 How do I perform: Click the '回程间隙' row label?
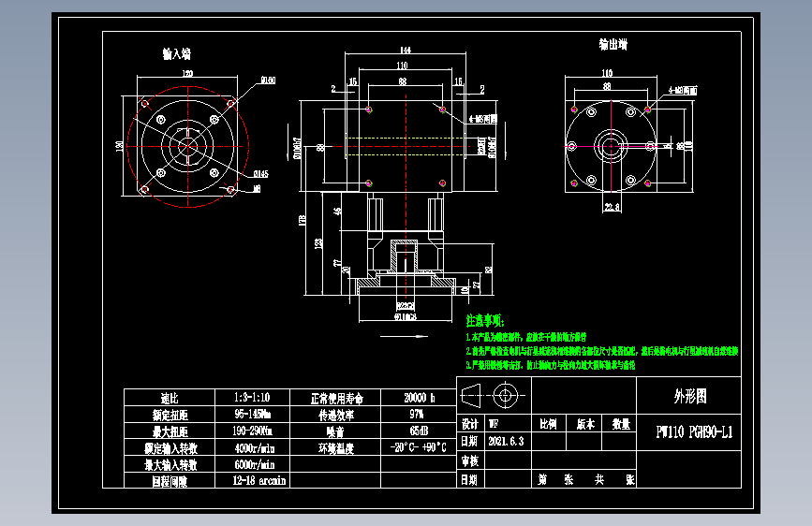point(170,481)
